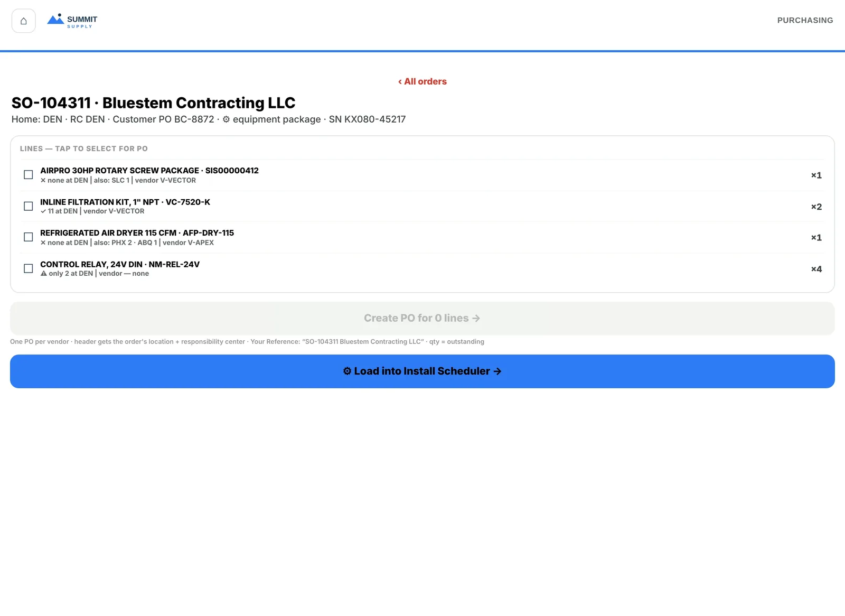The height and width of the screenshot is (616, 845).
Task: Enable Control Relay 24V DIN checkbox
Action: [29, 268]
